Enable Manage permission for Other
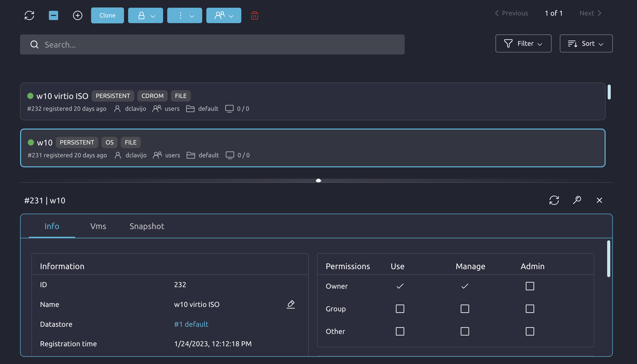Image resolution: width=637 pixels, height=364 pixels. [x=465, y=331]
